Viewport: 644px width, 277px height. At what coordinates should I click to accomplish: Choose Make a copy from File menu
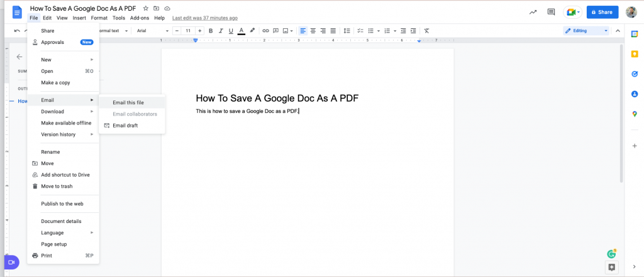[x=64, y=82]
